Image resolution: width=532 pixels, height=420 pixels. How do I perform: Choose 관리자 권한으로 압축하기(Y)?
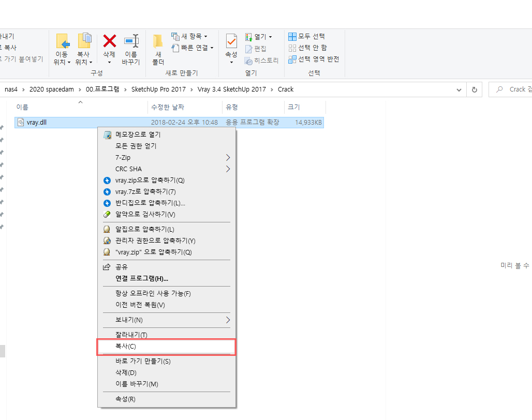coord(167,241)
